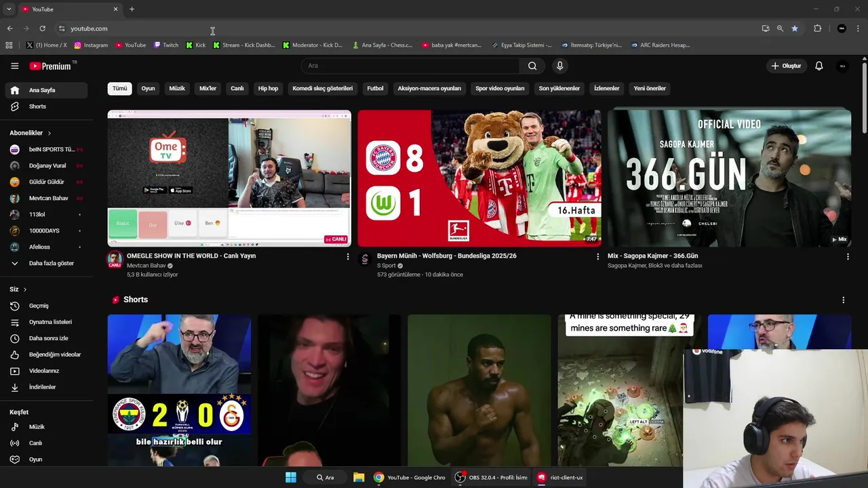
Task: Click the Oluştur create button
Action: [786, 66]
